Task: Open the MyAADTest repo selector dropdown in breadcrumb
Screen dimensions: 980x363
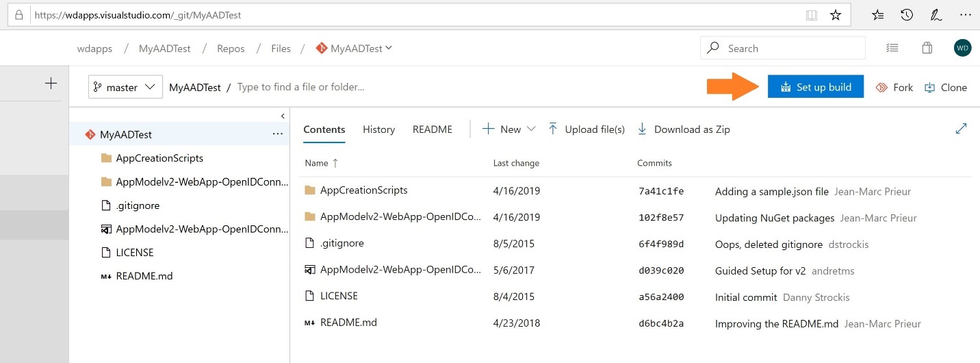Action: pos(354,48)
